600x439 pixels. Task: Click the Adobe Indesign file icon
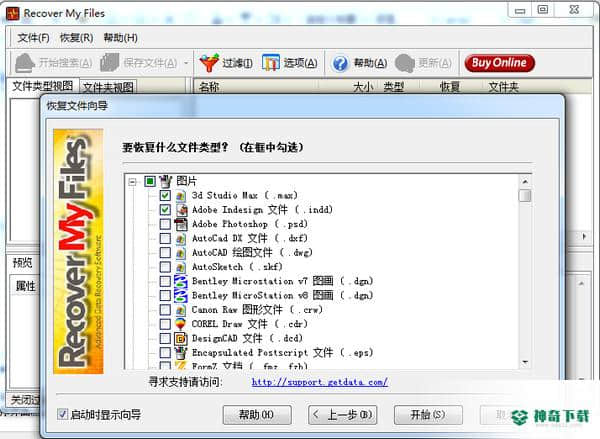(x=181, y=210)
